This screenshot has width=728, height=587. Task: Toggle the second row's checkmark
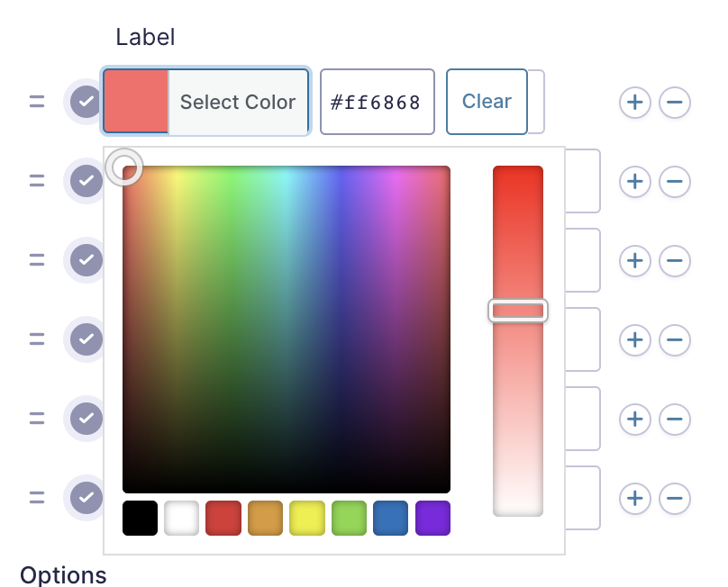pos(86,181)
